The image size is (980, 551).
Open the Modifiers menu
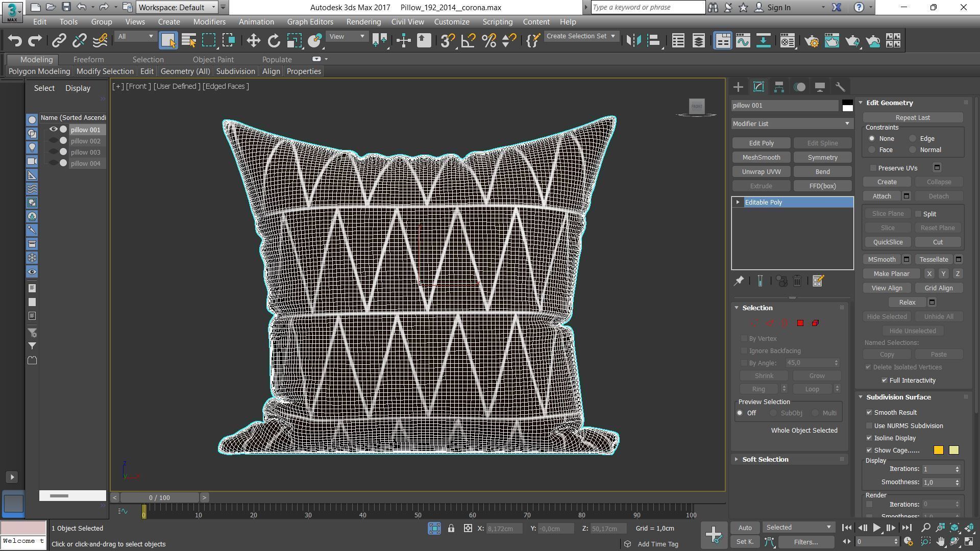click(209, 22)
